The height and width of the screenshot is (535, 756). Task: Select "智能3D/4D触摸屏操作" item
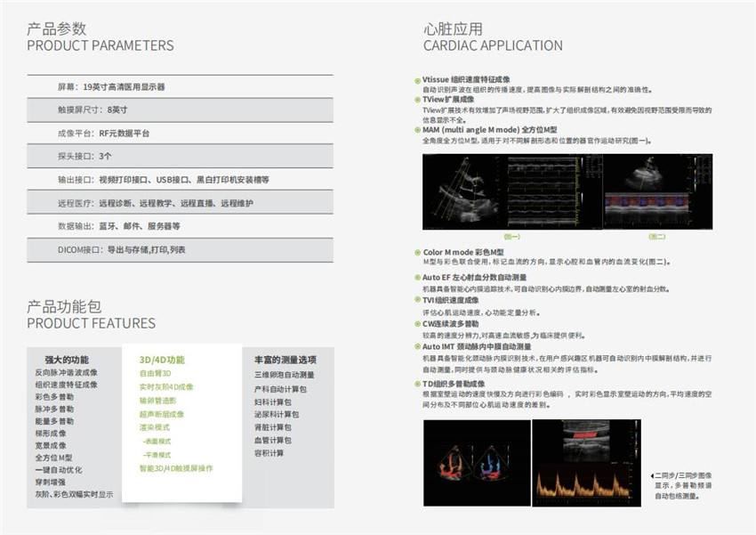click(176, 468)
